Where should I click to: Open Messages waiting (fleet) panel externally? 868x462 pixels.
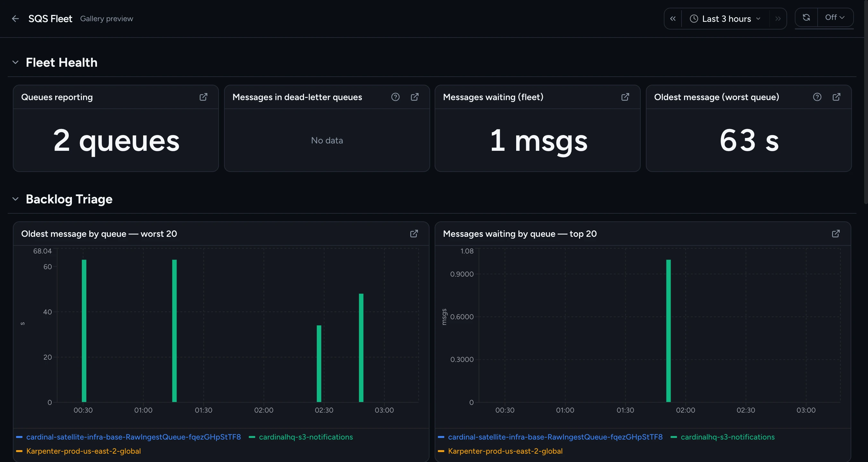(x=625, y=97)
